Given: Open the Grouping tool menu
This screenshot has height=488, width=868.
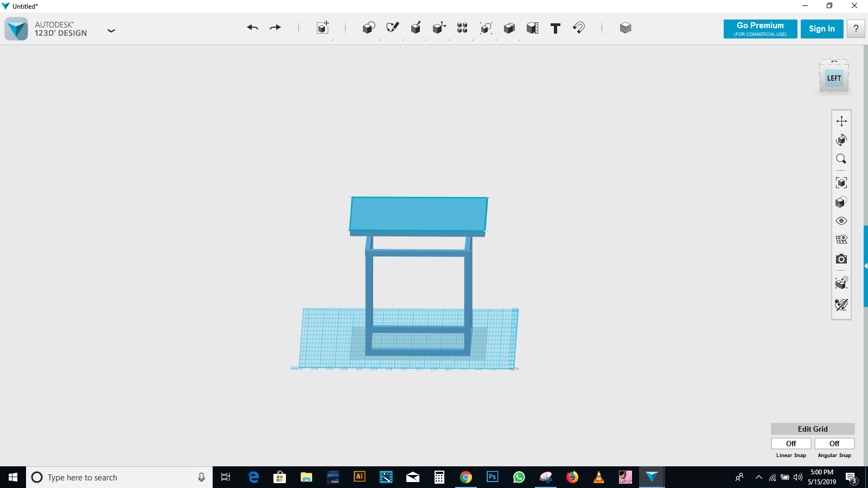Looking at the screenshot, I should coord(486,28).
